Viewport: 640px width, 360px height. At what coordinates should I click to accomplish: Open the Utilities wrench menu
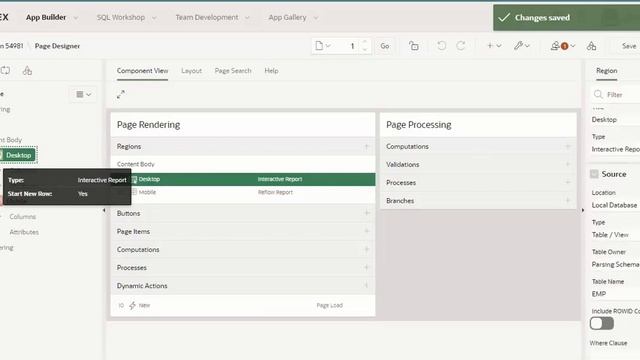(522, 46)
